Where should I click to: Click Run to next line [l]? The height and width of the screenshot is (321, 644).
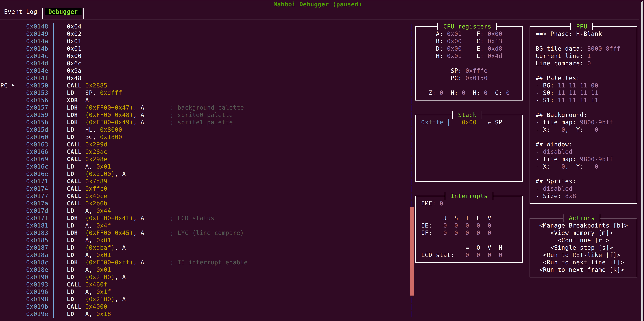583,262
